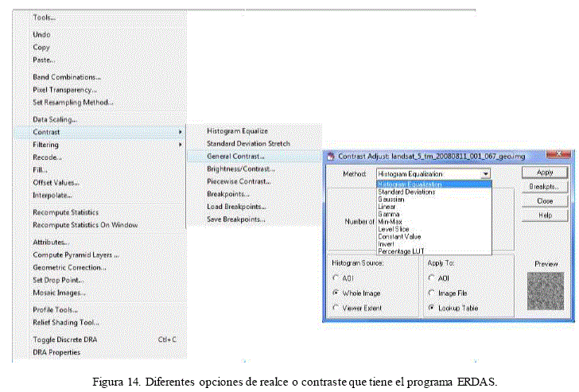Viewport: 579px width, 392px height.
Task: Choose Brightness/Contrast from submenu
Action: pyautogui.click(x=241, y=169)
